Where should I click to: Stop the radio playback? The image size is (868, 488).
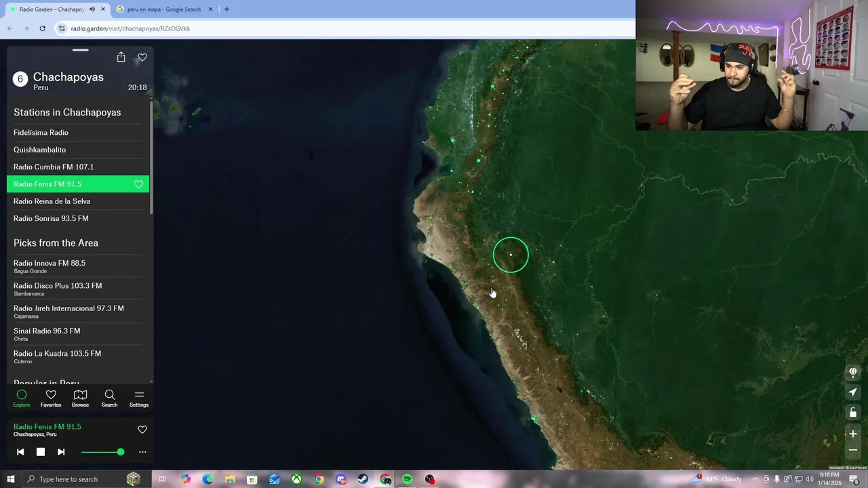(x=41, y=452)
